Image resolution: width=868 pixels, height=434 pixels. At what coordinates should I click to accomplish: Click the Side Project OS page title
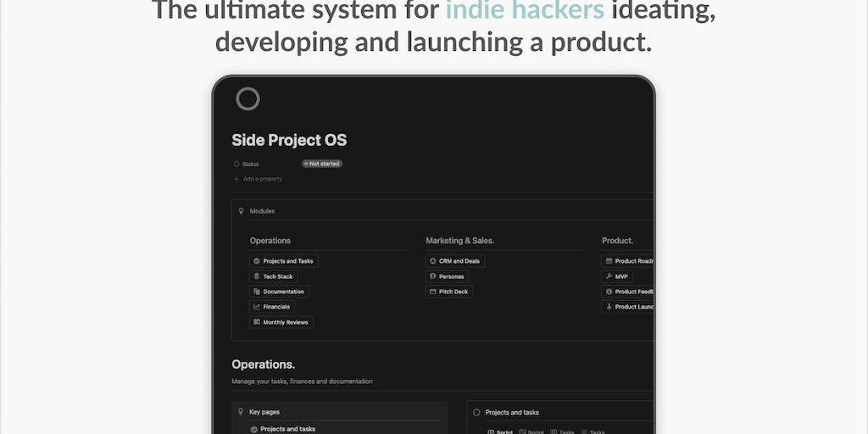coord(289,141)
